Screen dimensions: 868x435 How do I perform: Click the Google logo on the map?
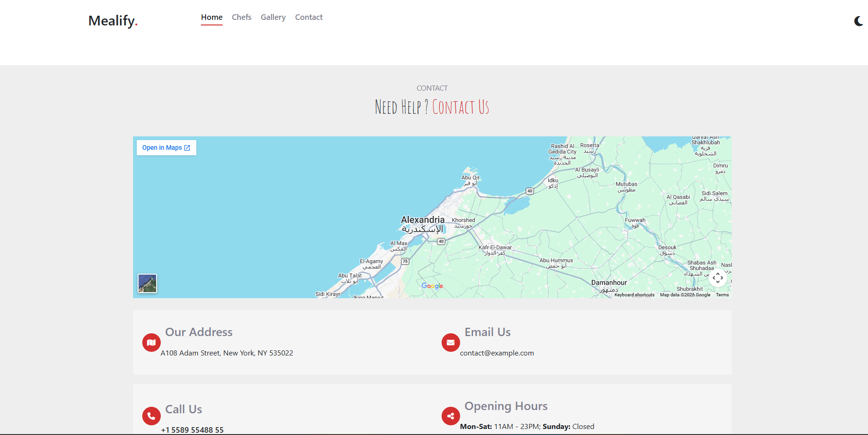(x=432, y=286)
